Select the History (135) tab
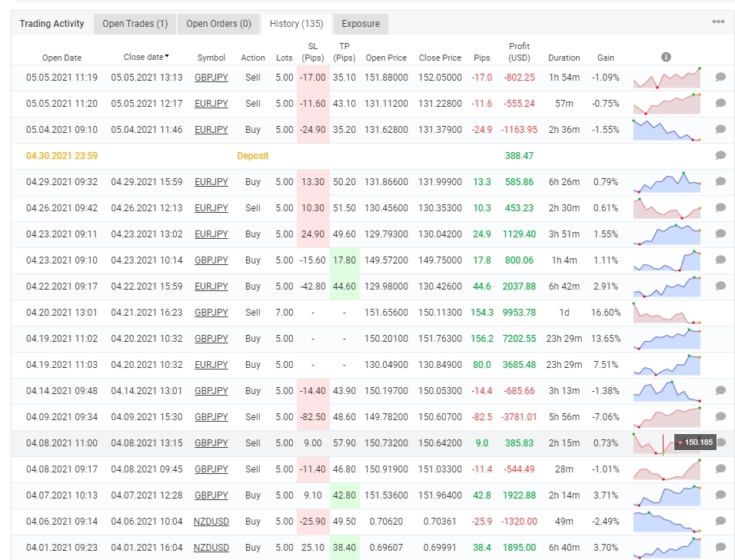The image size is (735, 560). pyautogui.click(x=296, y=24)
